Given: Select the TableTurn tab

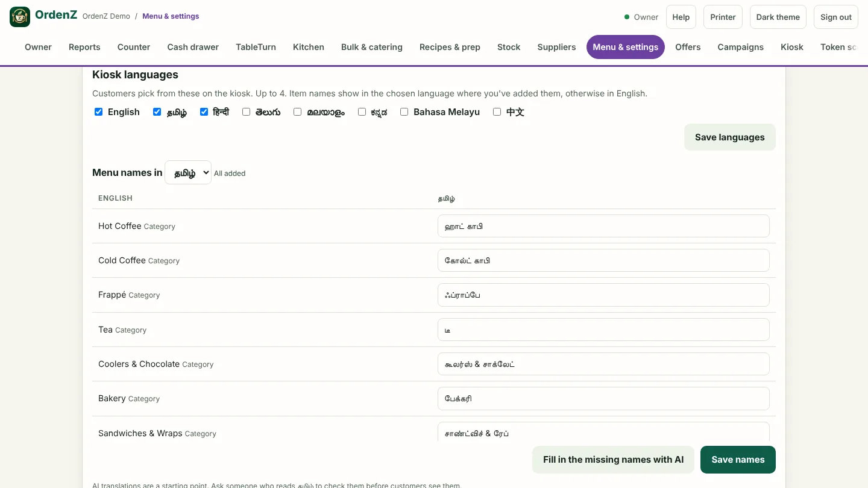Looking at the screenshot, I should pos(256,47).
